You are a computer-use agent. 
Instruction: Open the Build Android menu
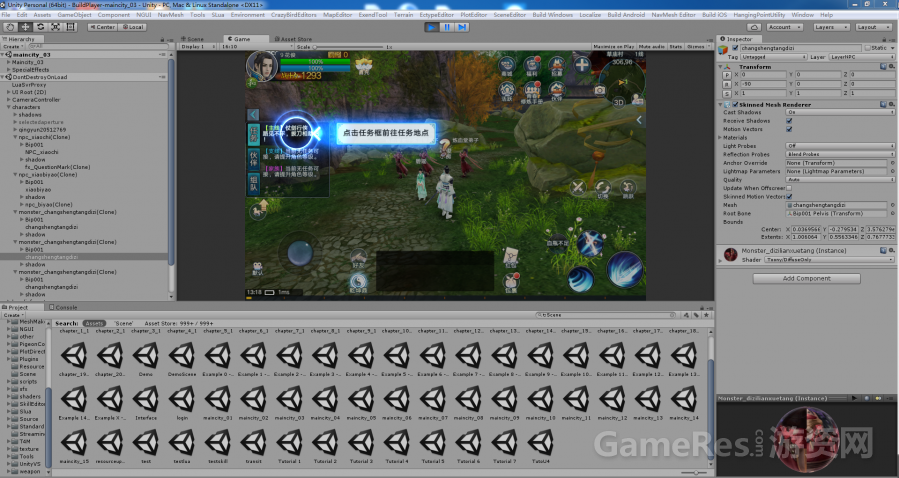point(626,14)
